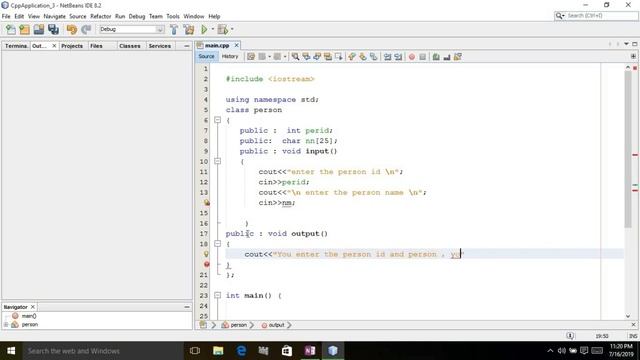This screenshot has width=640, height=360.
Task: Click the Comment icon after Stop Macro Recording
Action: 436,57
